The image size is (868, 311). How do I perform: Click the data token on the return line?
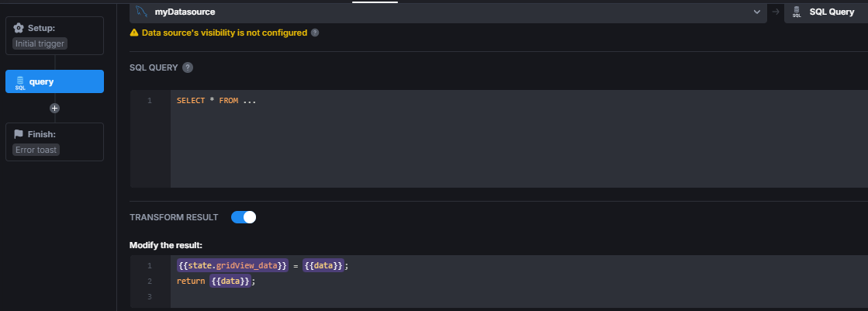230,282
